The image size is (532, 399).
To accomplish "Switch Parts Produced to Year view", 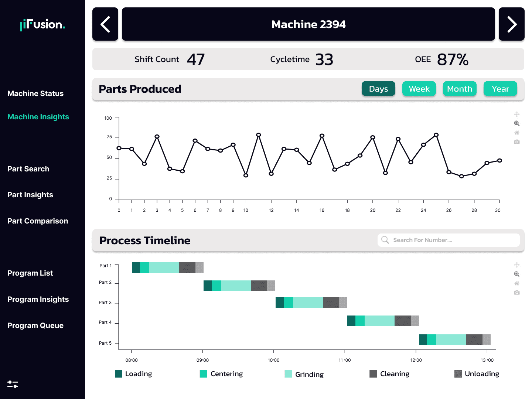I will pyautogui.click(x=500, y=89).
